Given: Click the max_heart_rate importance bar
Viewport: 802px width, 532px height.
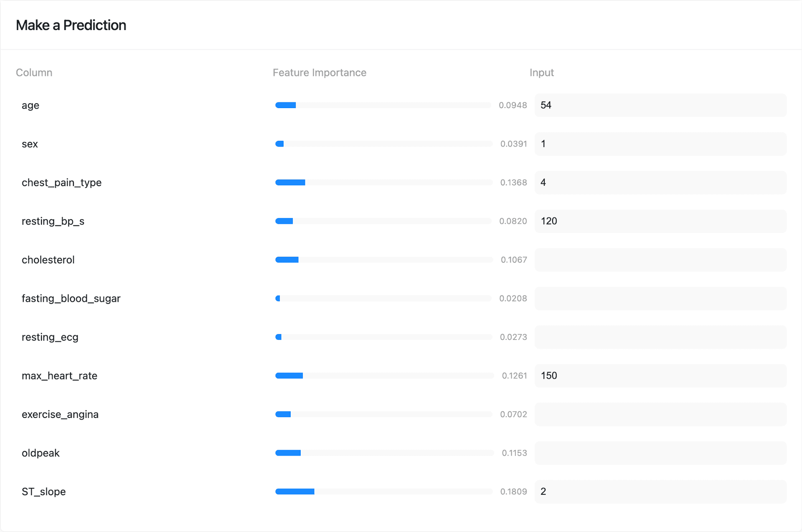Looking at the screenshot, I should (384, 376).
